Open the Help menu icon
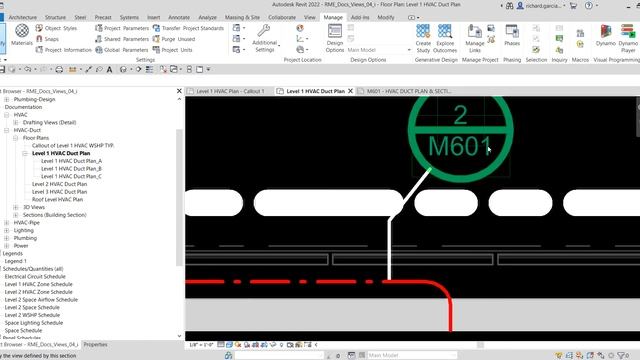Viewport: 640px width, 360px height. tap(588, 6)
